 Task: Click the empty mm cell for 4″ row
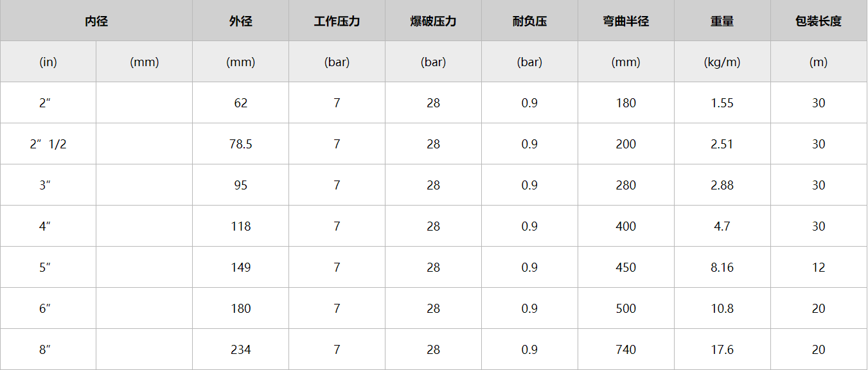(x=145, y=226)
